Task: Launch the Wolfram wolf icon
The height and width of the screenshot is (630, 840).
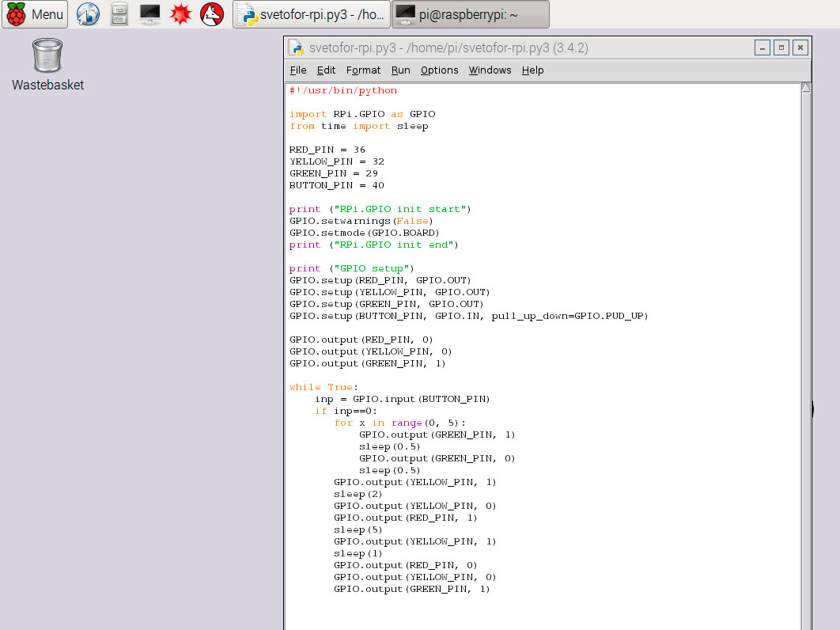Action: (x=211, y=14)
